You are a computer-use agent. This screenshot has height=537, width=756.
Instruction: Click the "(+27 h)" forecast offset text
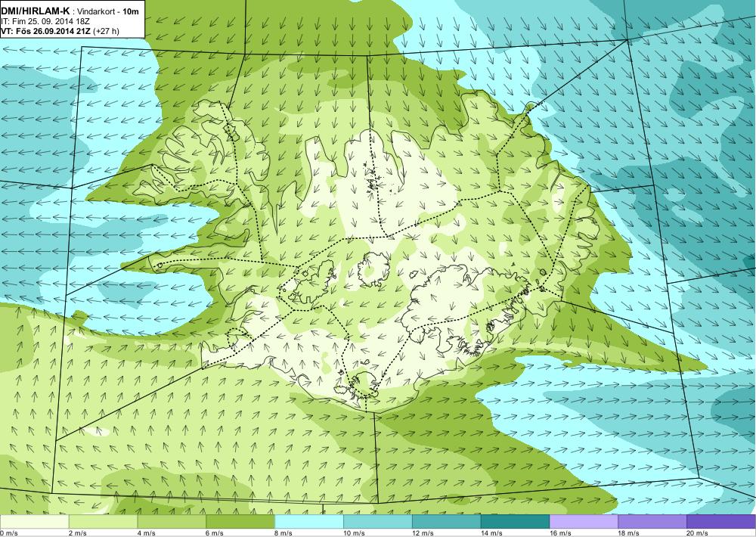[106, 31]
